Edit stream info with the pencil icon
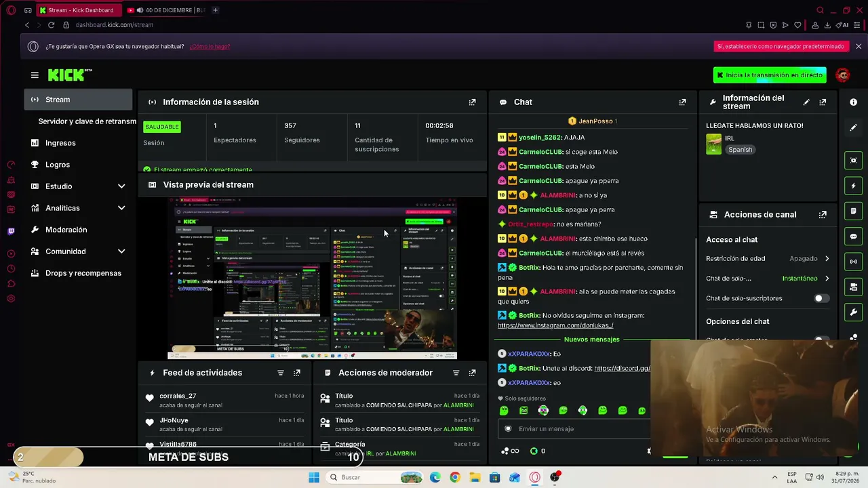The height and width of the screenshot is (488, 868). coord(806,102)
